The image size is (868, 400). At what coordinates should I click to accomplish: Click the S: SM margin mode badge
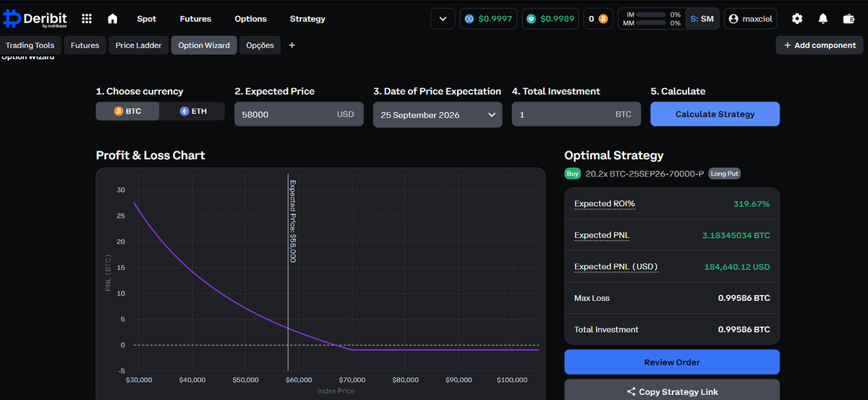pyautogui.click(x=702, y=19)
